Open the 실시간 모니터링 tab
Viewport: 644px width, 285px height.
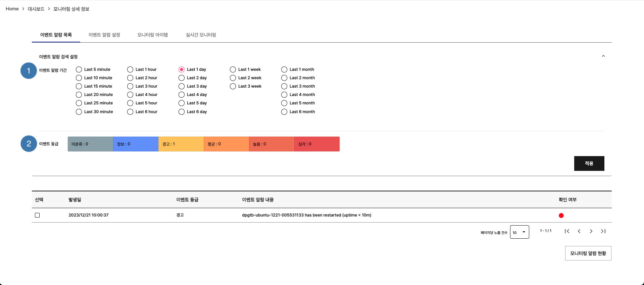coord(201,35)
